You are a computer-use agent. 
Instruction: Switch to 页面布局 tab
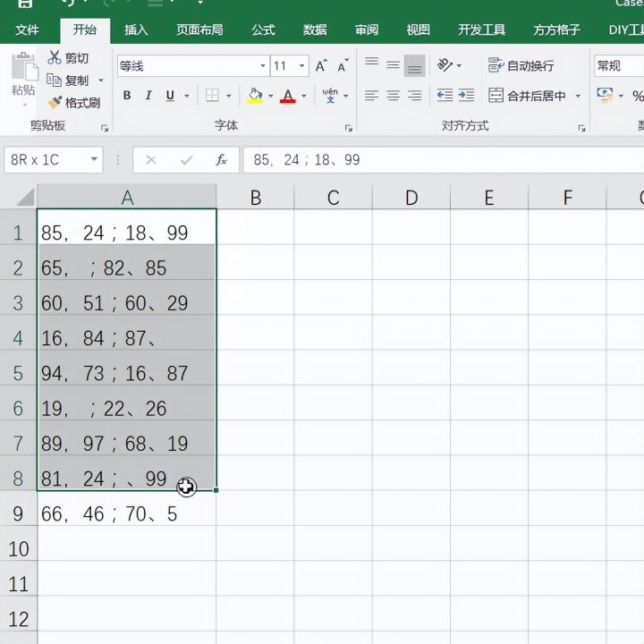[199, 30]
